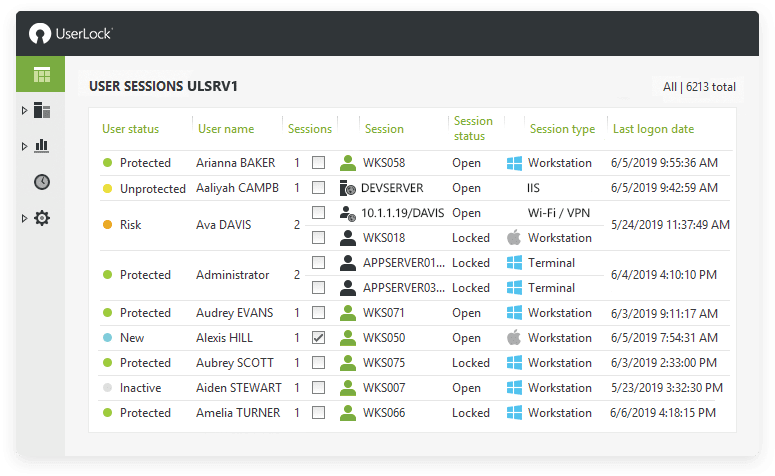Image resolution: width=775 pixels, height=476 pixels.
Task: Click the orange Risk status dot for Ava DAVIS
Action: pos(107,225)
